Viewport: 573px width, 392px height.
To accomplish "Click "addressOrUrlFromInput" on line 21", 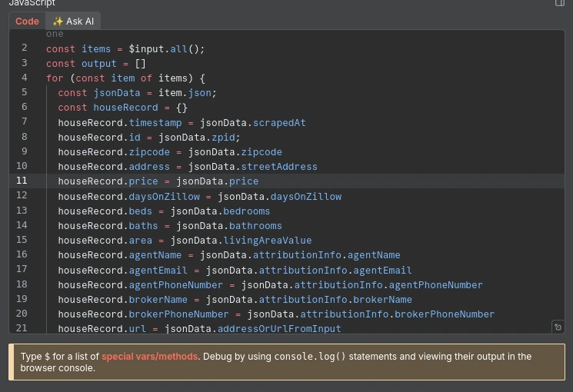I will (x=279, y=329).
